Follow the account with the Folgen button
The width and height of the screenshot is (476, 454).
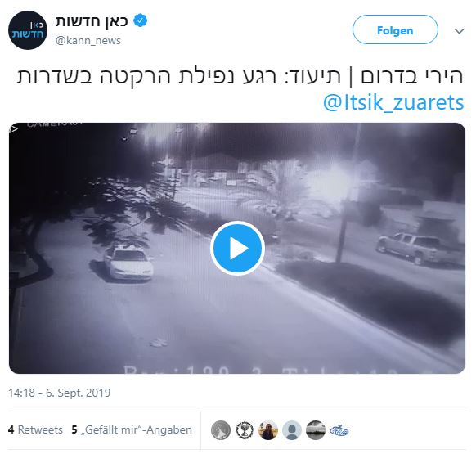click(x=395, y=29)
